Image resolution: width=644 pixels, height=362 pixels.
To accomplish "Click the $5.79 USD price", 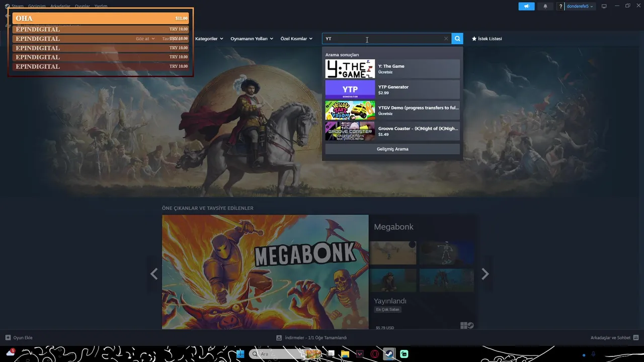I will (385, 328).
